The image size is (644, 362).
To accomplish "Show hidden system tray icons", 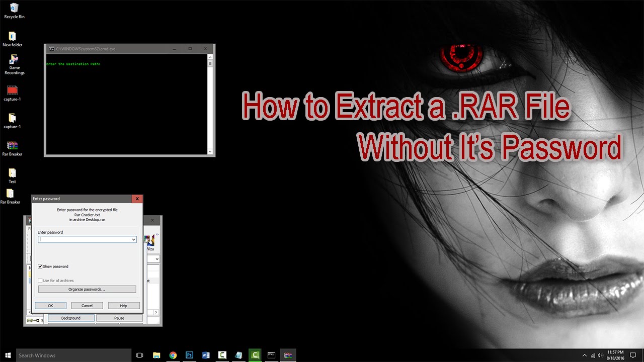I will [x=584, y=355].
